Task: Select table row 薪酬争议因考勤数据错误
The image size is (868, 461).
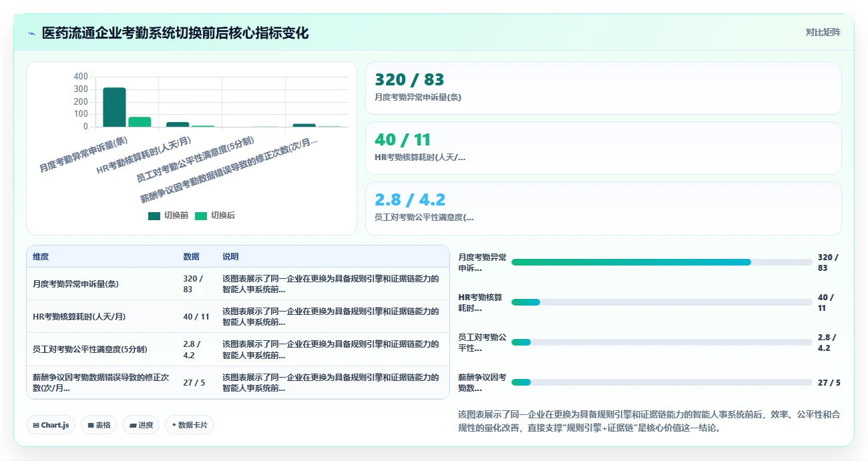Action: pyautogui.click(x=238, y=382)
